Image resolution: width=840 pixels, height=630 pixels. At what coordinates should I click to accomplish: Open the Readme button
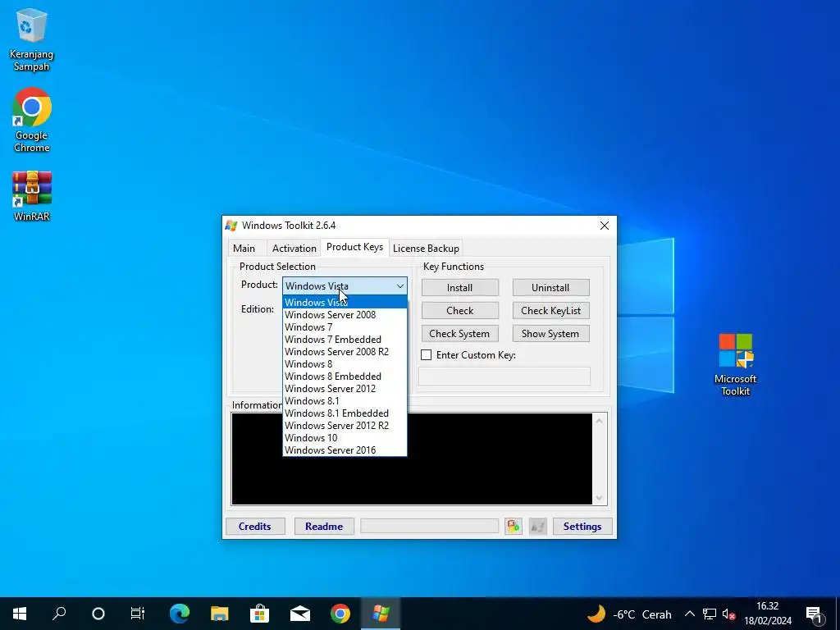pos(324,526)
